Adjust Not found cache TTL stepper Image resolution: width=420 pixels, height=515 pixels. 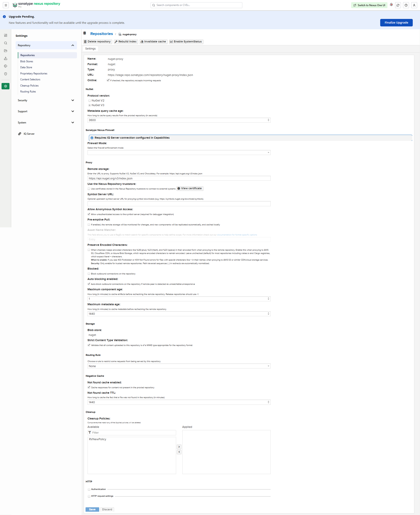(268, 402)
